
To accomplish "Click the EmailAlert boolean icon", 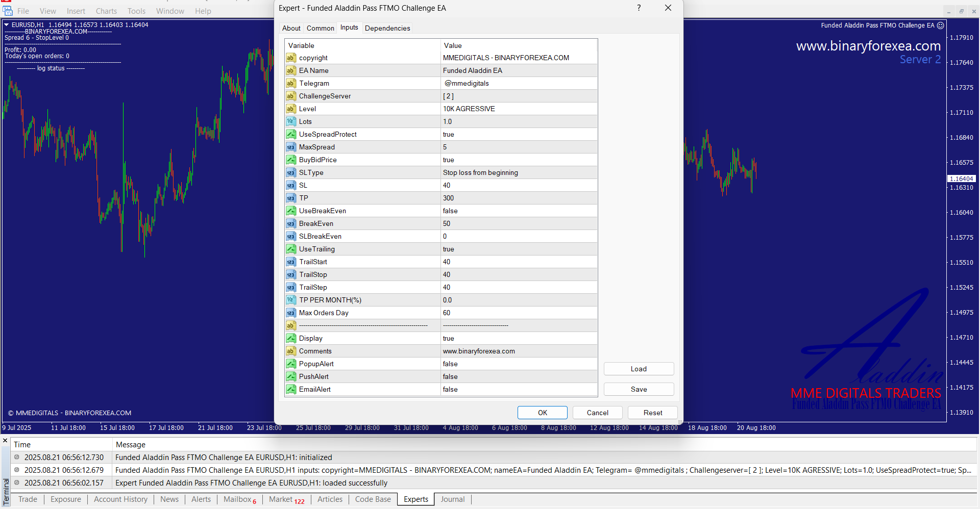I will (x=291, y=390).
